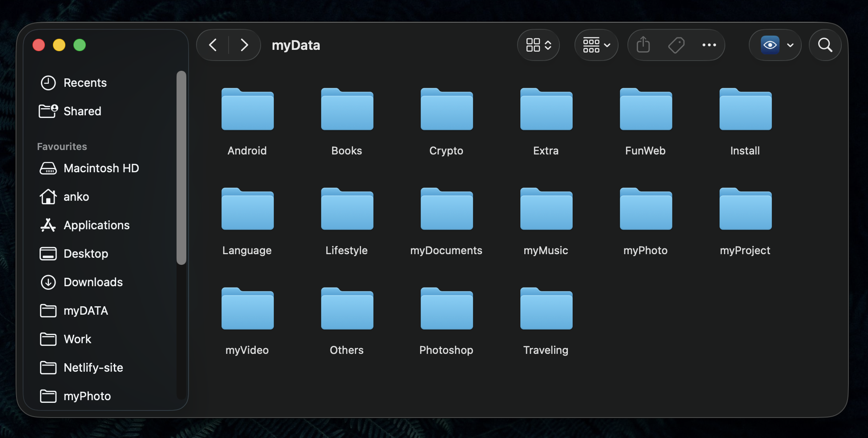This screenshot has height=438, width=868.
Task: Click the Share icon in toolbar
Action: pyautogui.click(x=643, y=45)
